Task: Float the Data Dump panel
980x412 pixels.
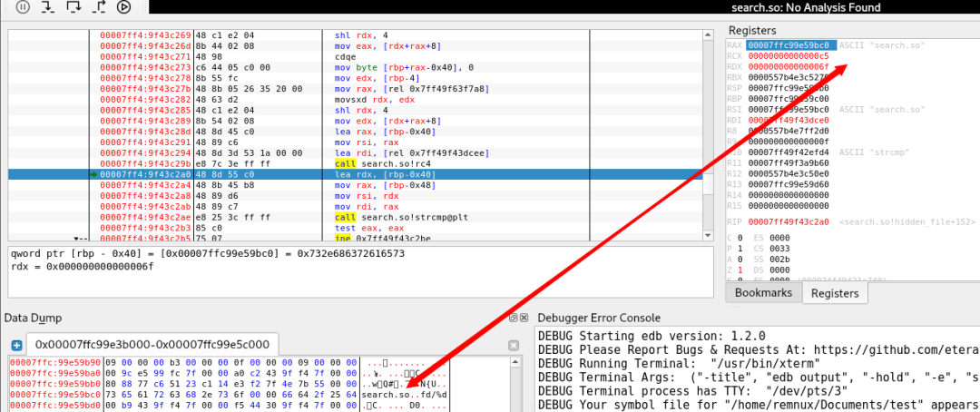Action: [x=513, y=319]
